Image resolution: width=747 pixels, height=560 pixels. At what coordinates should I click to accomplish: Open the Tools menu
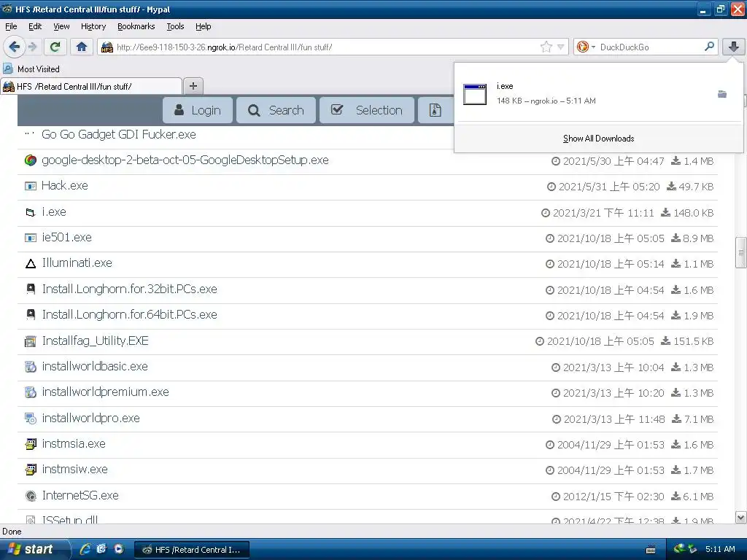tap(175, 26)
